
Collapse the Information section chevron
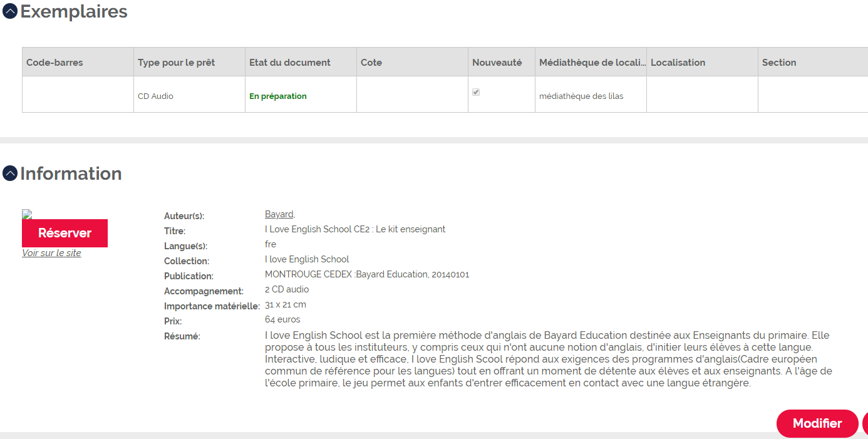(x=10, y=173)
